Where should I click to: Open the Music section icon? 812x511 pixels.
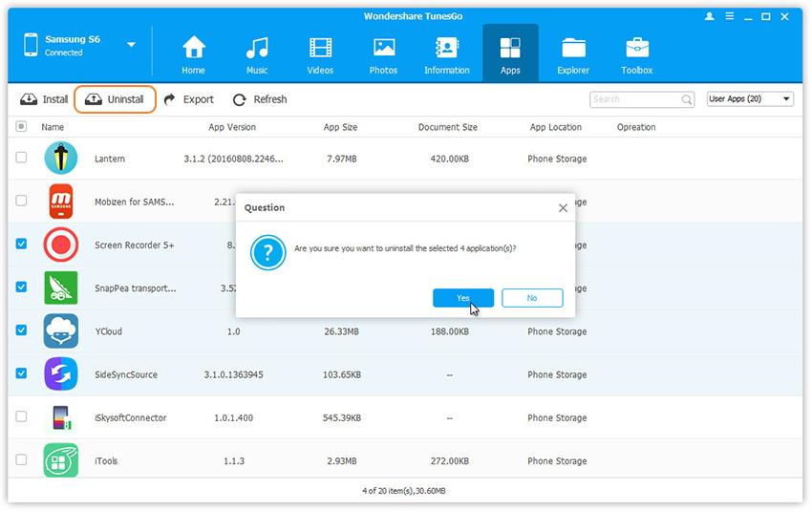pos(257,48)
